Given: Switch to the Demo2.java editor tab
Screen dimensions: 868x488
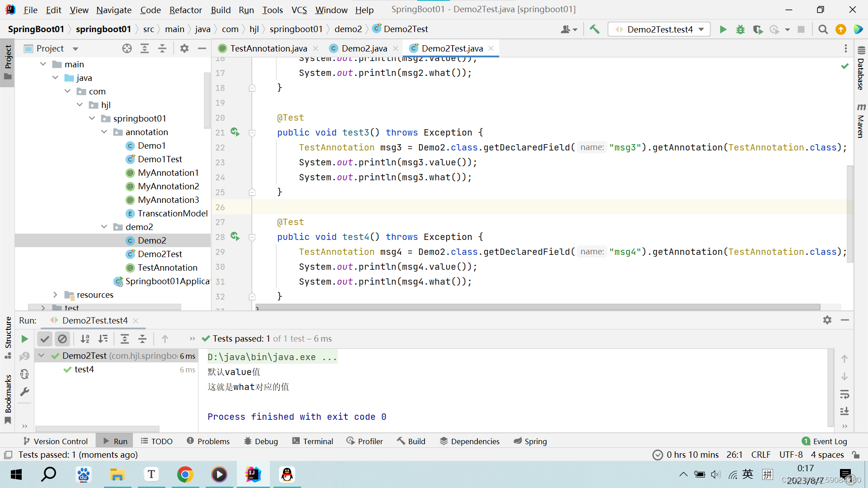Looking at the screenshot, I should click(x=364, y=48).
